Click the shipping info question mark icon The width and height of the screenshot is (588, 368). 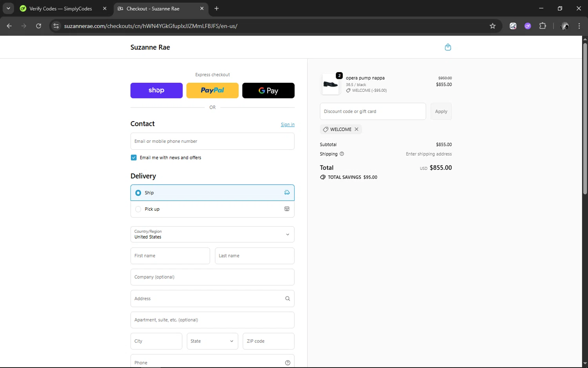(342, 154)
